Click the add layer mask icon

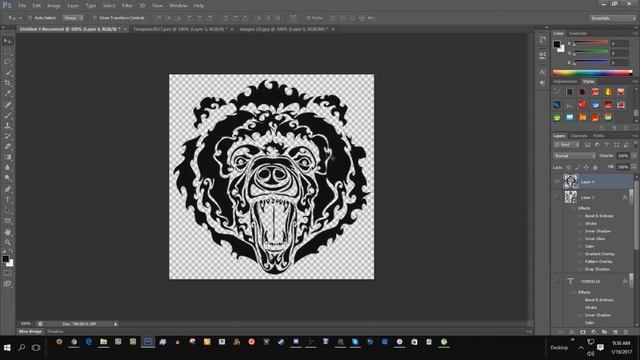click(583, 332)
